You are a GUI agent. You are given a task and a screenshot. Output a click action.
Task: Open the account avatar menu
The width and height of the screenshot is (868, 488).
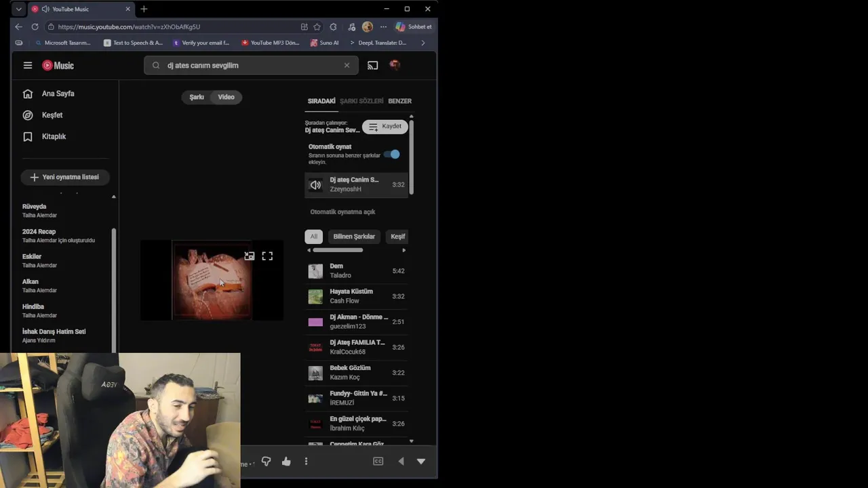(x=395, y=65)
